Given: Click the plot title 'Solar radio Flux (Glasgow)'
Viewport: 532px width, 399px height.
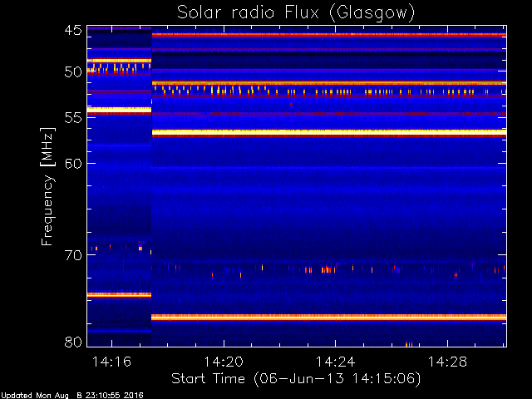Looking at the screenshot, I should coord(296,13).
